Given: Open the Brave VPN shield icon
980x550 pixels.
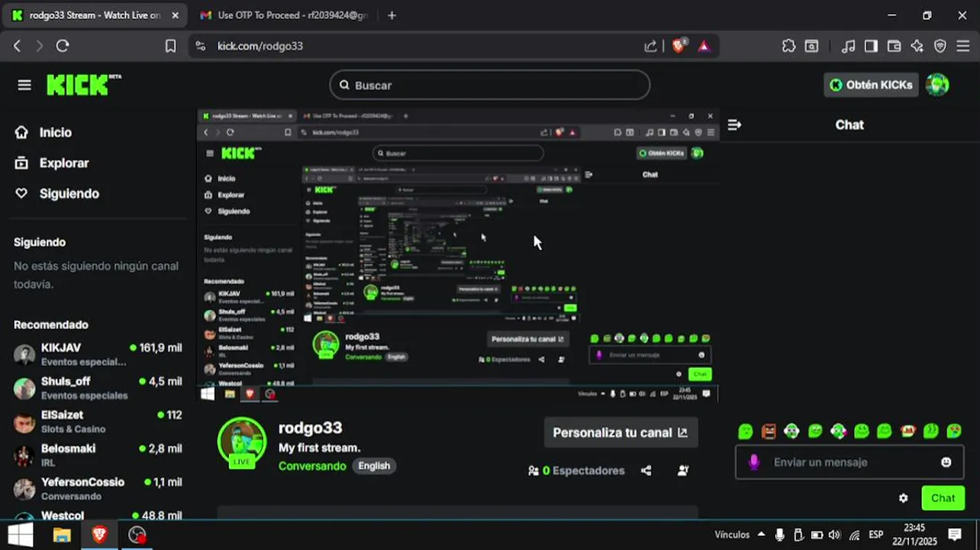Looking at the screenshot, I should tap(940, 46).
